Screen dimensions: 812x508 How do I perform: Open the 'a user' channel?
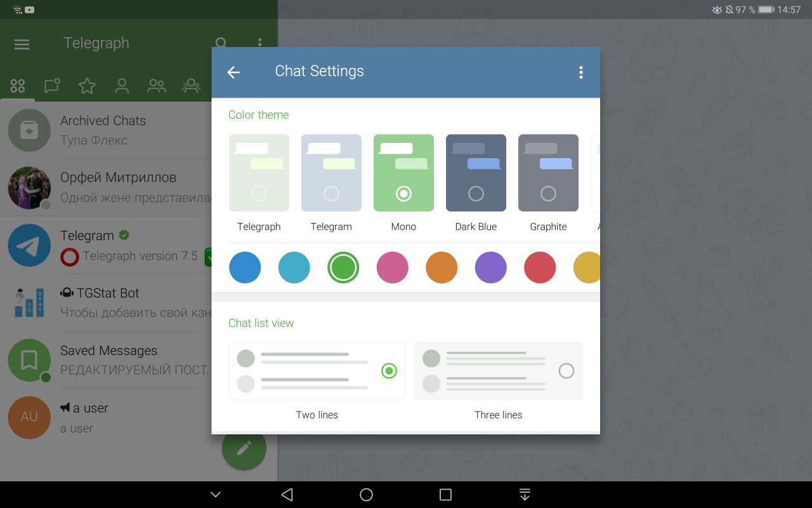click(106, 417)
